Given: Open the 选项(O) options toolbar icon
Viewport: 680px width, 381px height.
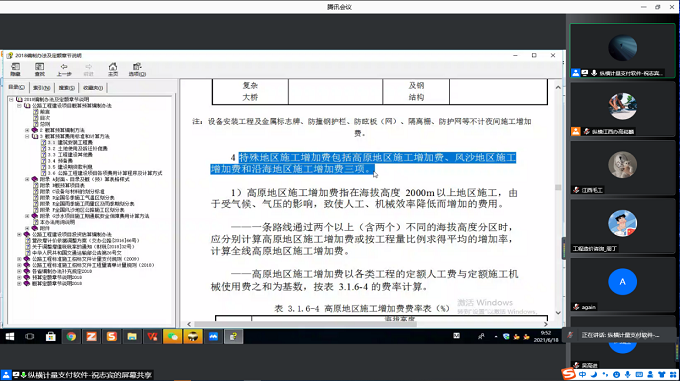Looking at the screenshot, I should click(137, 68).
